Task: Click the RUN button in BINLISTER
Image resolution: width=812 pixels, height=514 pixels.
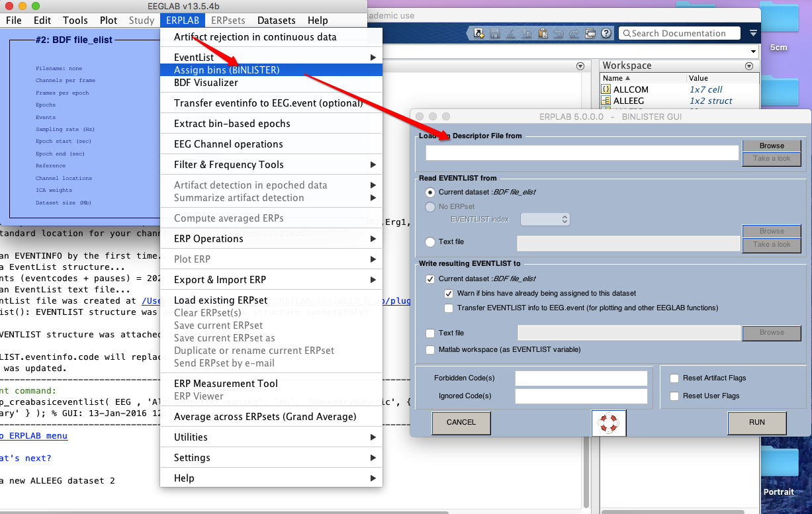Action: pos(757,423)
